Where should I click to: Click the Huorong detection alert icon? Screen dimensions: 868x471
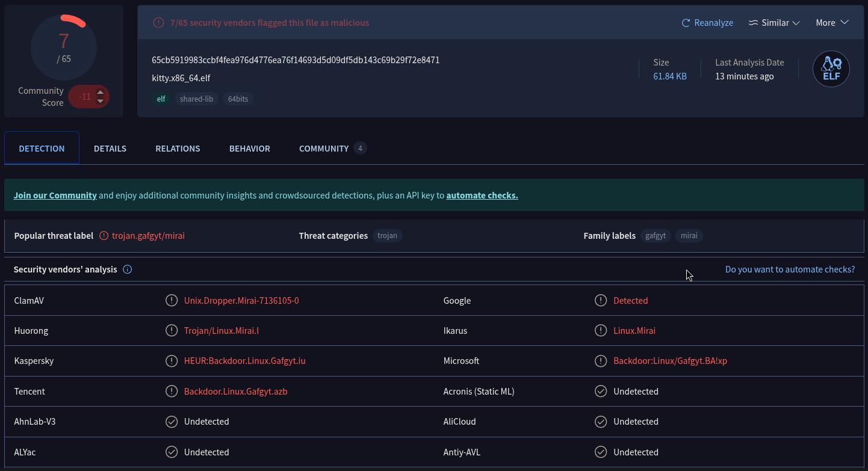172,330
